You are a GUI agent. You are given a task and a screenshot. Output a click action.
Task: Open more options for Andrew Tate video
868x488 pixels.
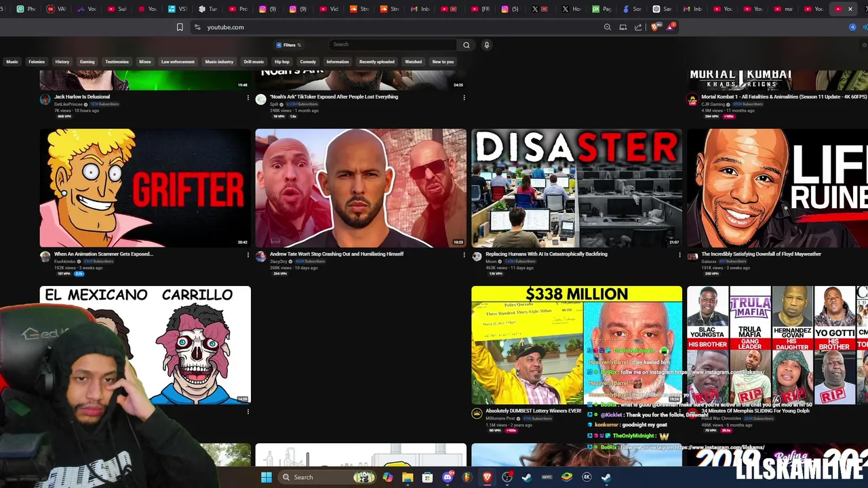(x=464, y=255)
